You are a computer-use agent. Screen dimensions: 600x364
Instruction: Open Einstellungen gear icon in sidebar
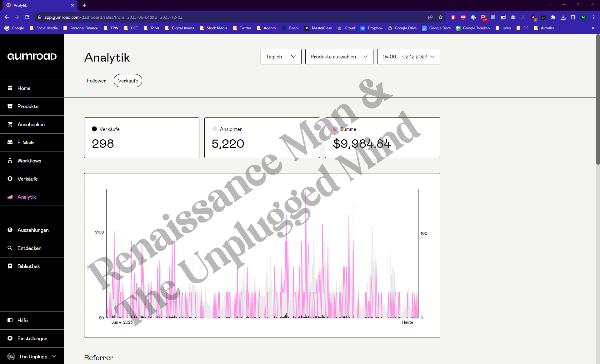(x=10, y=338)
